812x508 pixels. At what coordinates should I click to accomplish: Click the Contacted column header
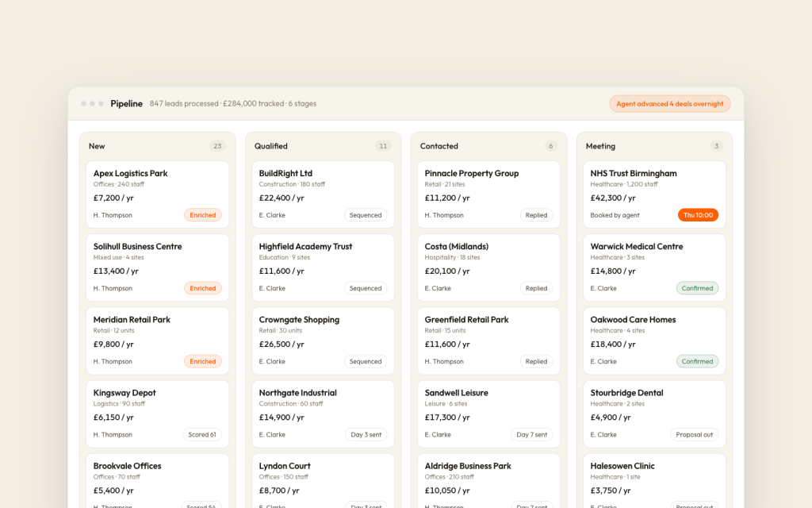click(x=439, y=146)
